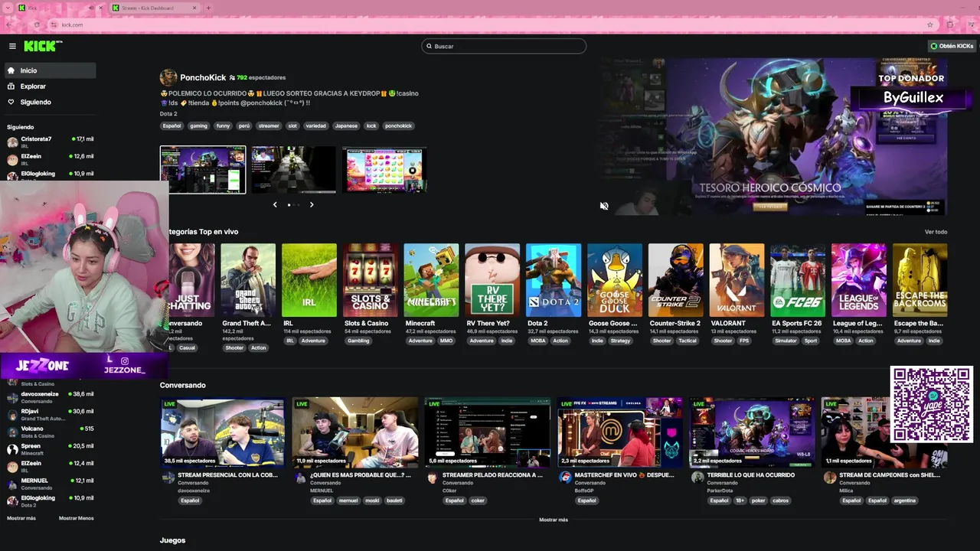Open BoffeGP avatar beside the MASTERCHEF stream title
This screenshot has height=551, width=980.
(x=565, y=478)
